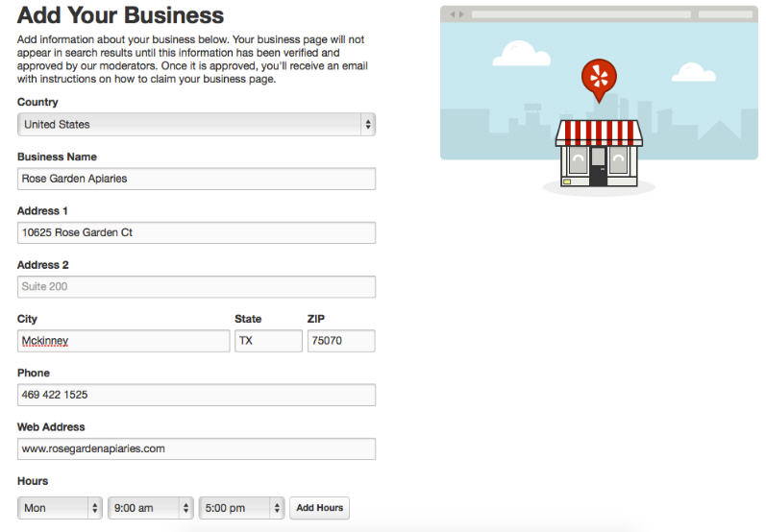This screenshot has width=766, height=532.
Task: Click the ZIP field showing 75070
Action: tap(341, 341)
